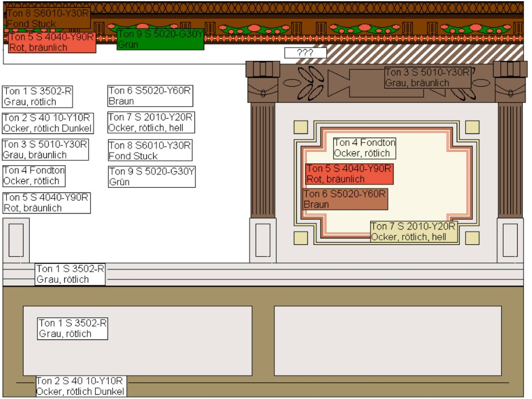Viewport: 532px width, 399px height.
Task: Select the pale yellow Ton 7 label in panel
Action: click(414, 231)
